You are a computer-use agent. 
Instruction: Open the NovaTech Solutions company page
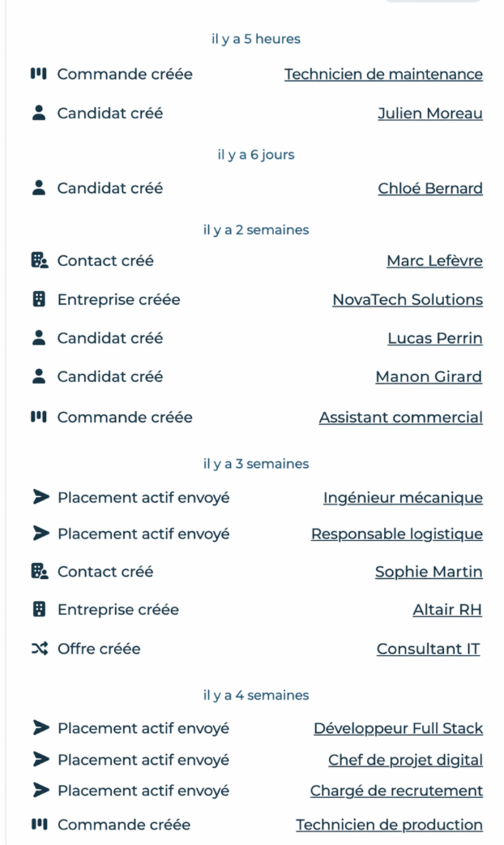click(408, 299)
